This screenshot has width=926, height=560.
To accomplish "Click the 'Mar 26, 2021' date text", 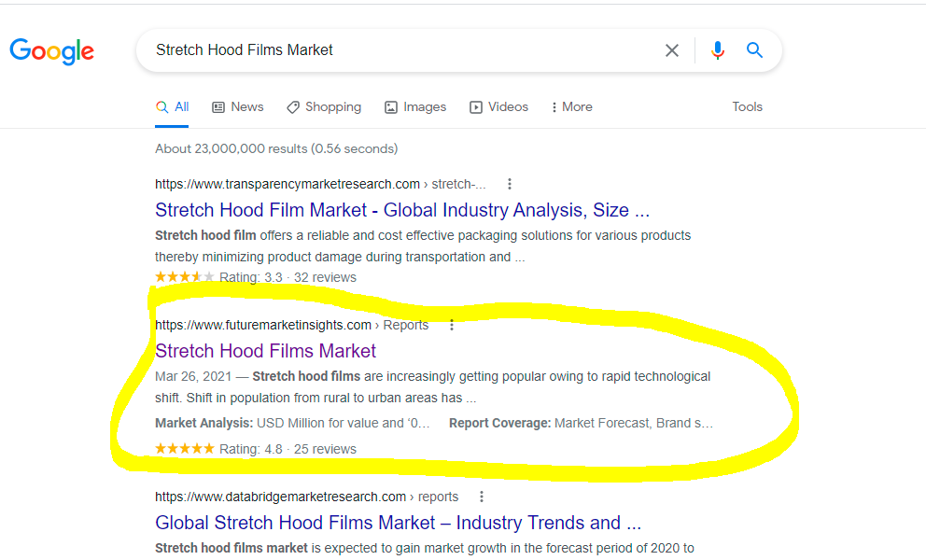I will (x=193, y=377).
